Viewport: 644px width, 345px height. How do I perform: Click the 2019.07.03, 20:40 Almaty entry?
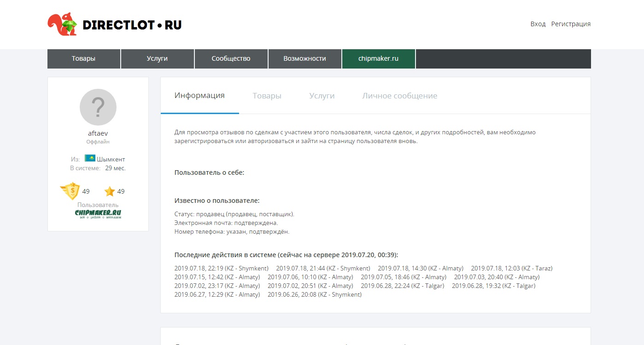tap(497, 277)
